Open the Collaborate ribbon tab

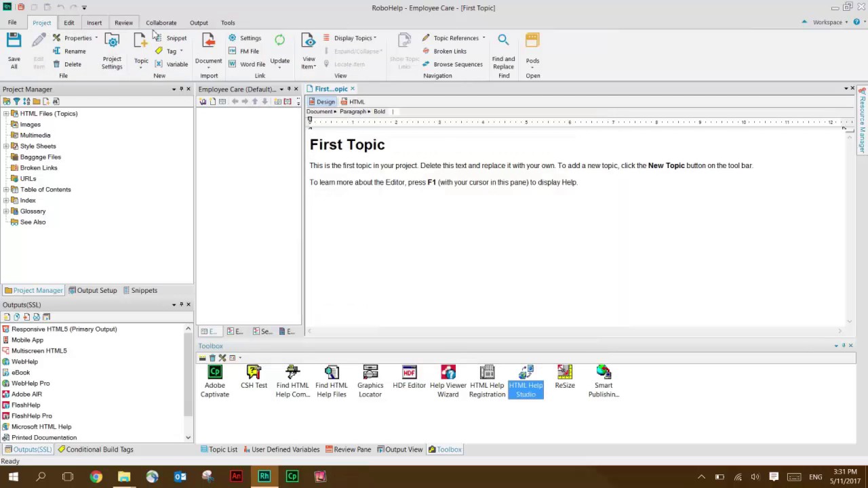[x=161, y=22]
